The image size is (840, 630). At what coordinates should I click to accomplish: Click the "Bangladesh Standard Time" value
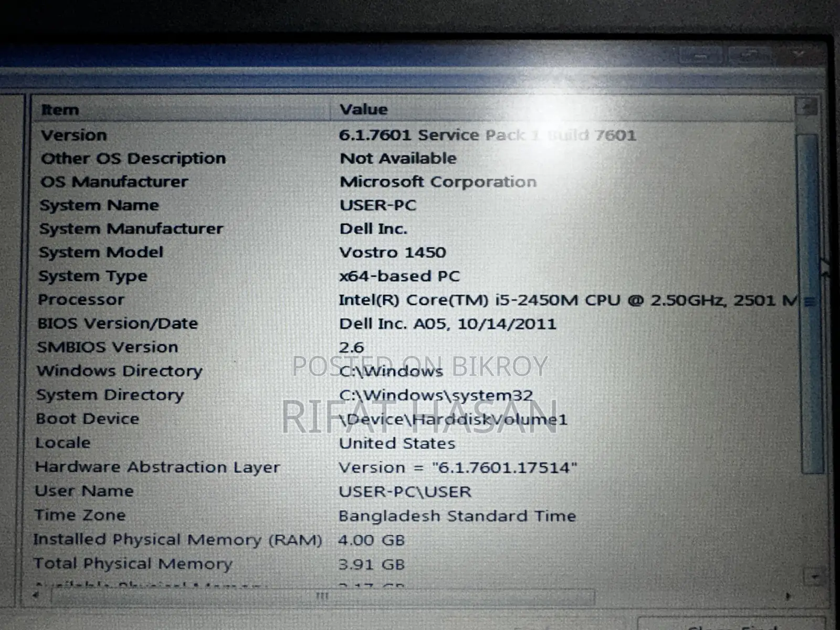pyautogui.click(x=457, y=516)
